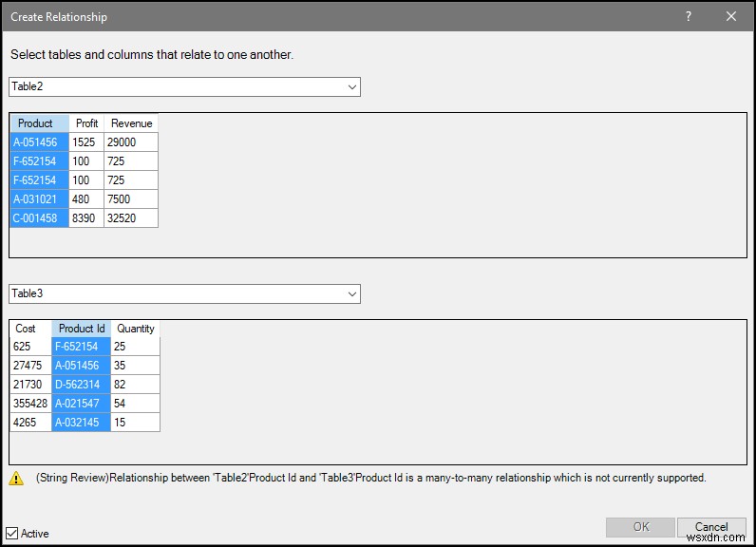The image size is (756, 547).
Task: Click cost value 625
Action: [x=30, y=347]
